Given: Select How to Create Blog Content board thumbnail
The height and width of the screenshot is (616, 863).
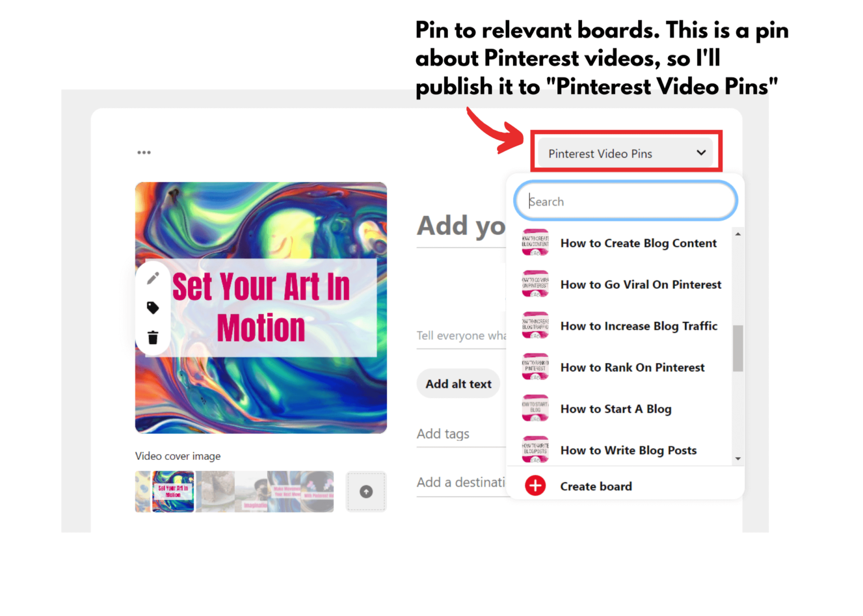Looking at the screenshot, I should click(x=535, y=243).
